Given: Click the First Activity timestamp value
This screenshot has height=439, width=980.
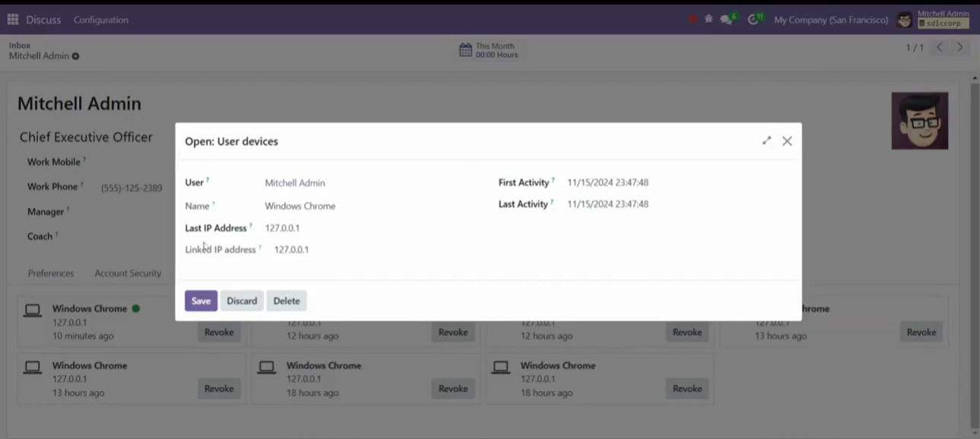Looking at the screenshot, I should [x=607, y=183].
